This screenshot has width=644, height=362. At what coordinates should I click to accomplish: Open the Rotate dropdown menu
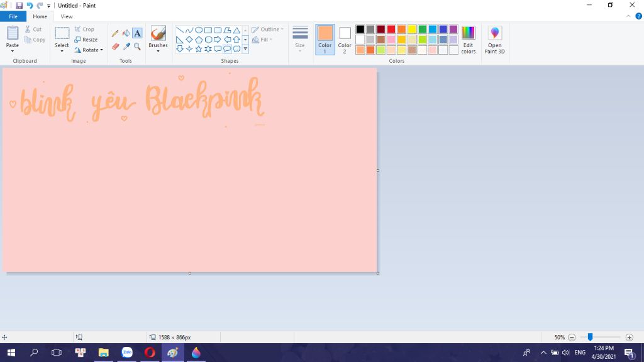(88, 50)
